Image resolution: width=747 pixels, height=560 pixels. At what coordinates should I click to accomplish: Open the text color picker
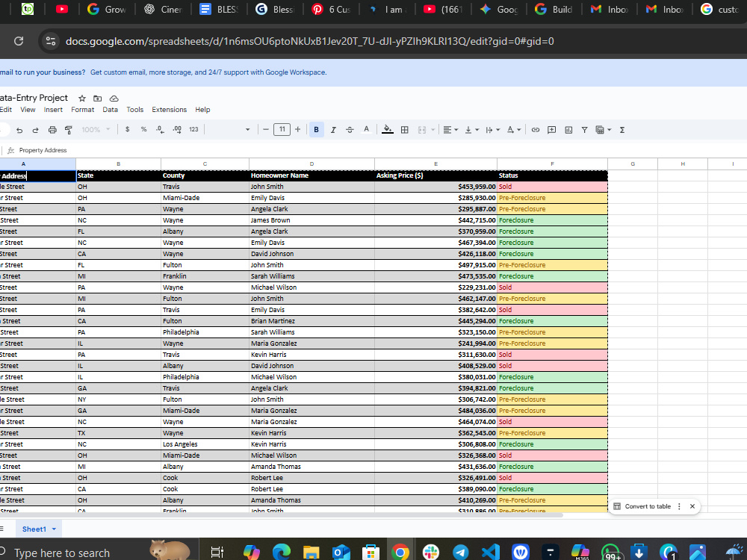(x=366, y=129)
